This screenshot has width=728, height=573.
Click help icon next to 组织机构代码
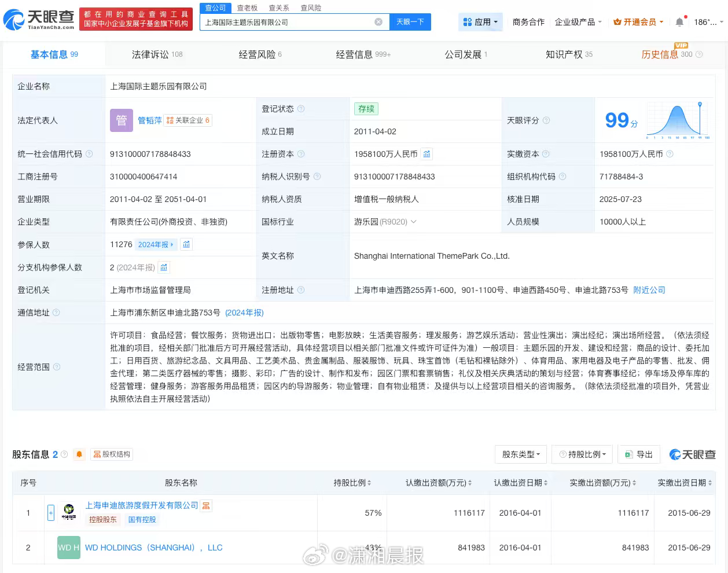pyautogui.click(x=562, y=177)
